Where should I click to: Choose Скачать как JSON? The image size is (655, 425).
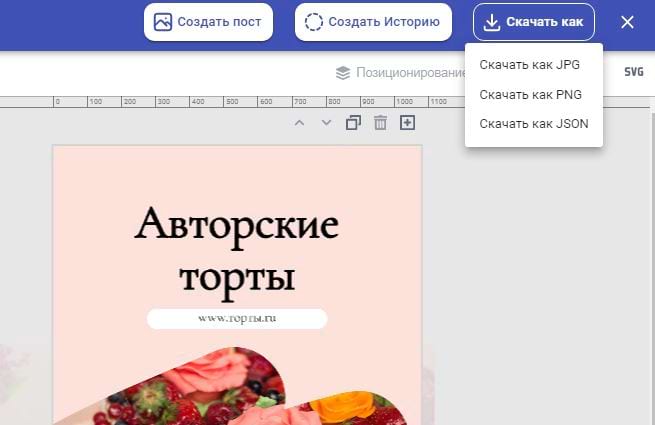[x=533, y=124]
